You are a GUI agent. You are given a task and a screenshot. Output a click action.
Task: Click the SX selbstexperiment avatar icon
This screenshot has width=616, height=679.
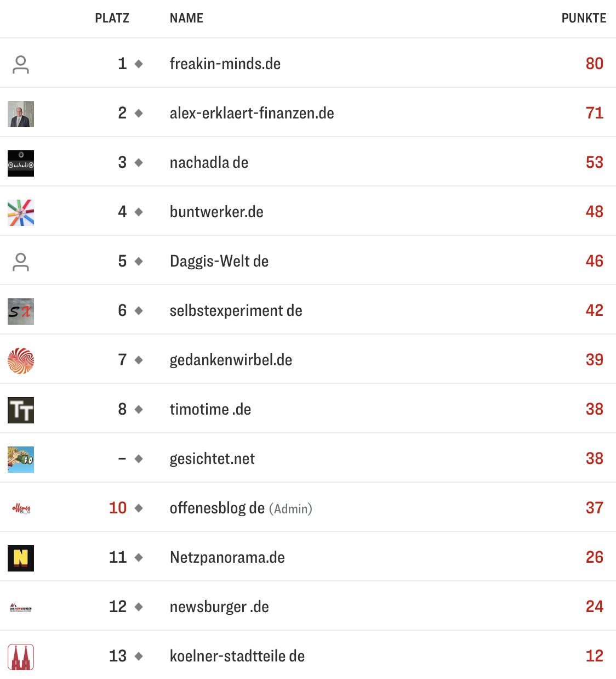(21, 312)
